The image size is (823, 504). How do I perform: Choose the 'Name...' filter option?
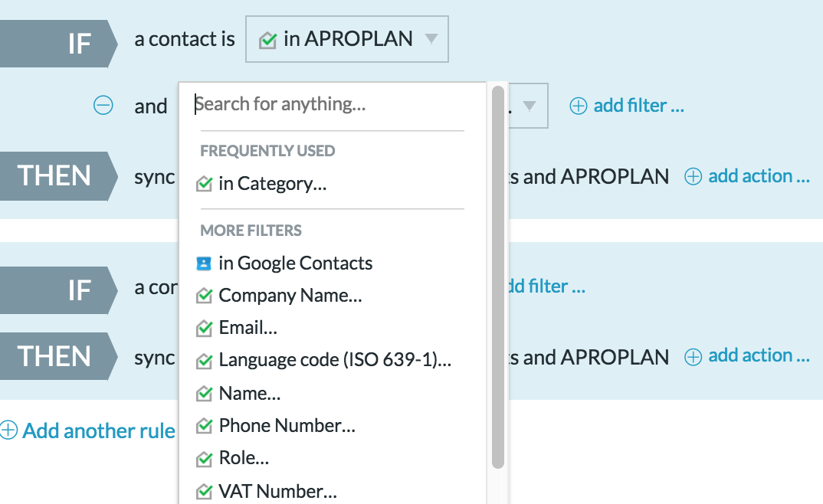coord(249,394)
